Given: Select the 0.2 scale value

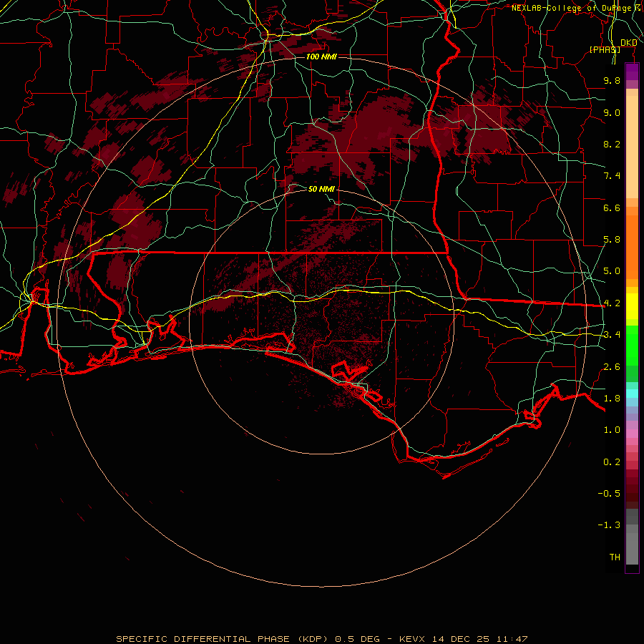Looking at the screenshot, I should [612, 462].
